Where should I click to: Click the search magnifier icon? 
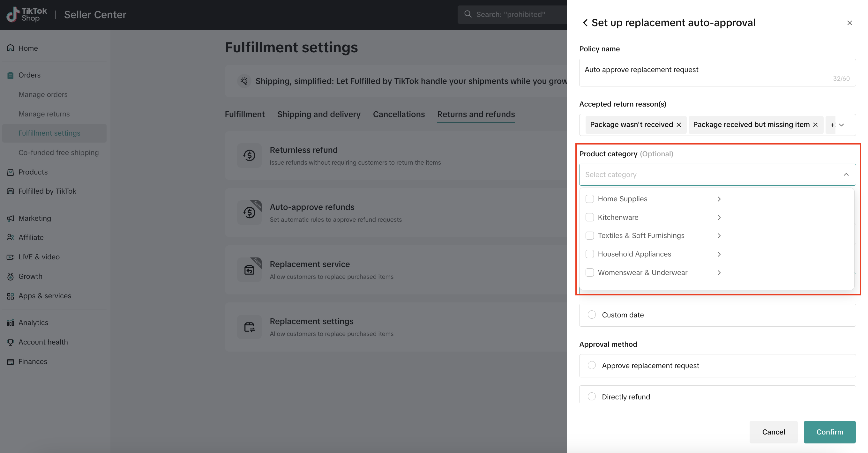click(x=468, y=14)
